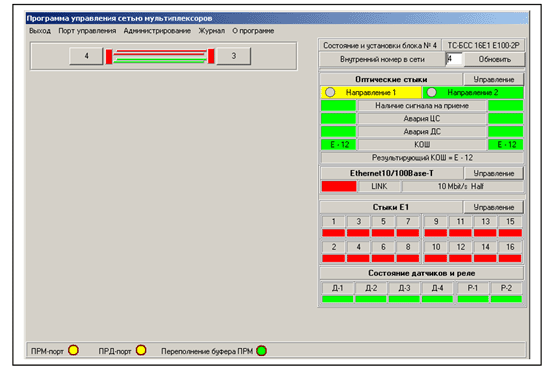Click sensor Д-2 label
560x378 pixels.
coord(371,288)
